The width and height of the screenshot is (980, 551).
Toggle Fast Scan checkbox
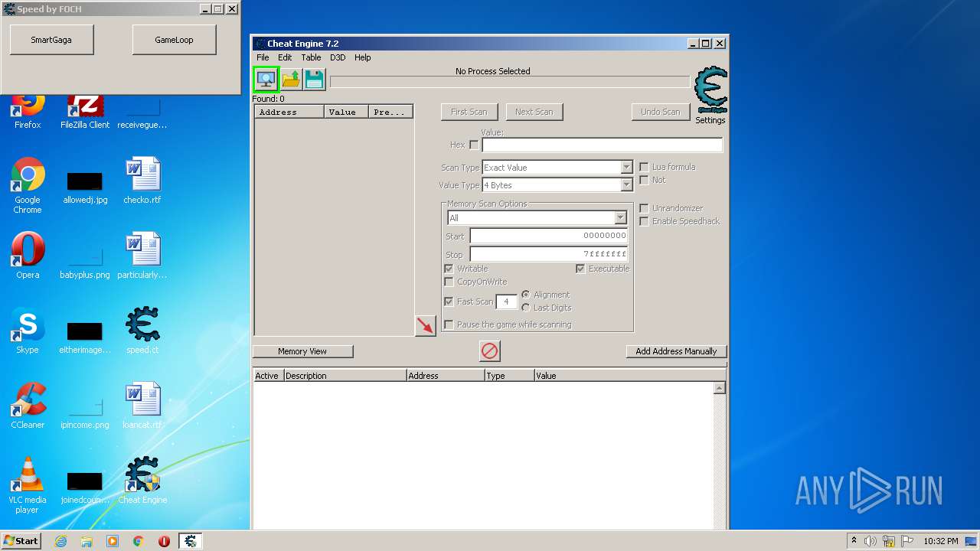click(x=449, y=302)
